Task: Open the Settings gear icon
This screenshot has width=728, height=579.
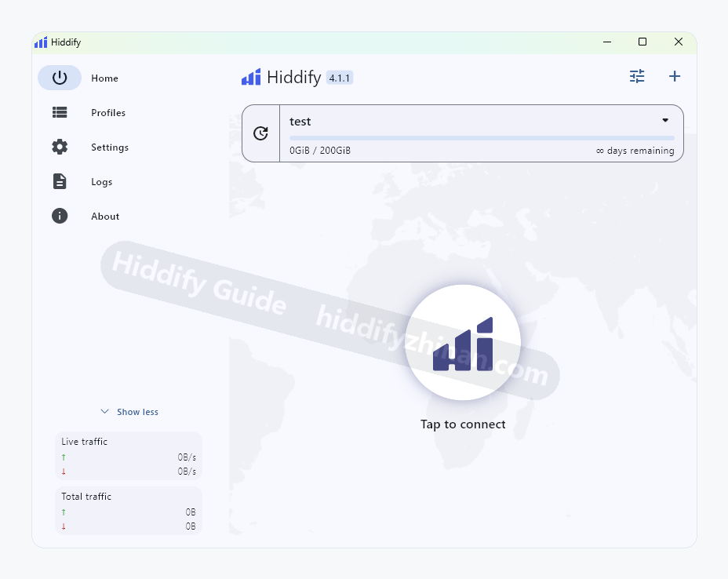Action: pyautogui.click(x=60, y=147)
